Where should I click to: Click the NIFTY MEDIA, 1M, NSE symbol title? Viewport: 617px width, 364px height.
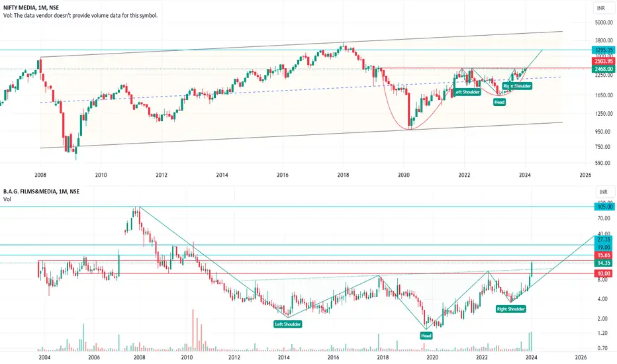click(32, 7)
